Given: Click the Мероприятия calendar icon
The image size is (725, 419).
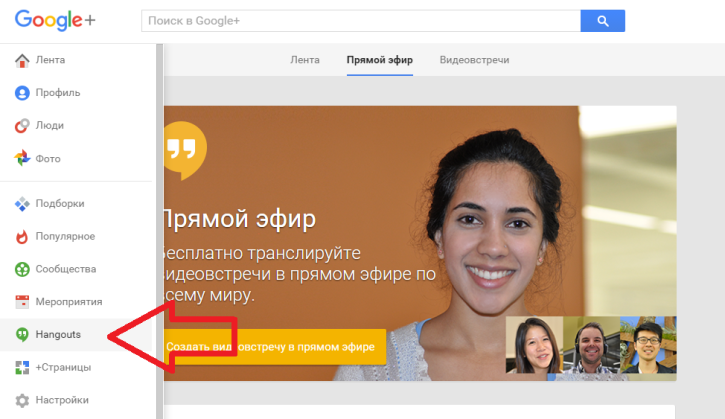Looking at the screenshot, I should point(22,302).
